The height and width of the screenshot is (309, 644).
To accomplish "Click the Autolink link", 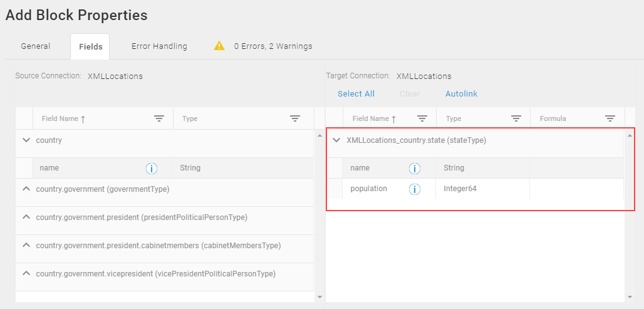I will tap(461, 93).
